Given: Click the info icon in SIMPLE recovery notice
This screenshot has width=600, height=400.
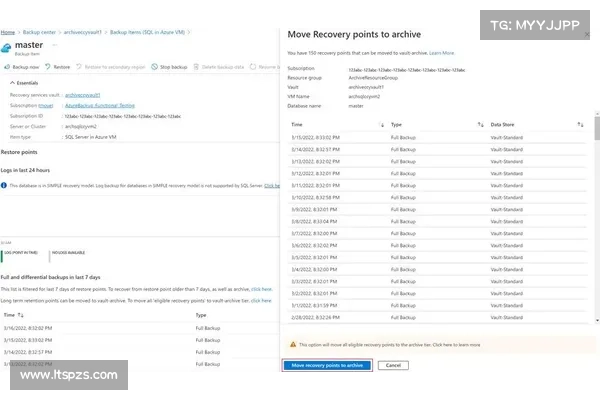Looking at the screenshot, I should [x=4, y=185].
